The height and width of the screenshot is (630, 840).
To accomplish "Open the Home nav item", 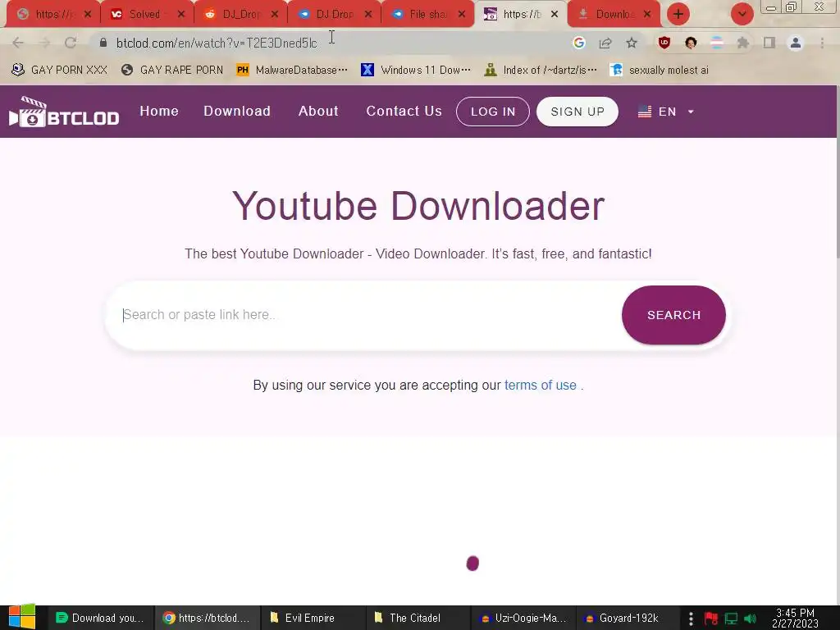I will (159, 111).
